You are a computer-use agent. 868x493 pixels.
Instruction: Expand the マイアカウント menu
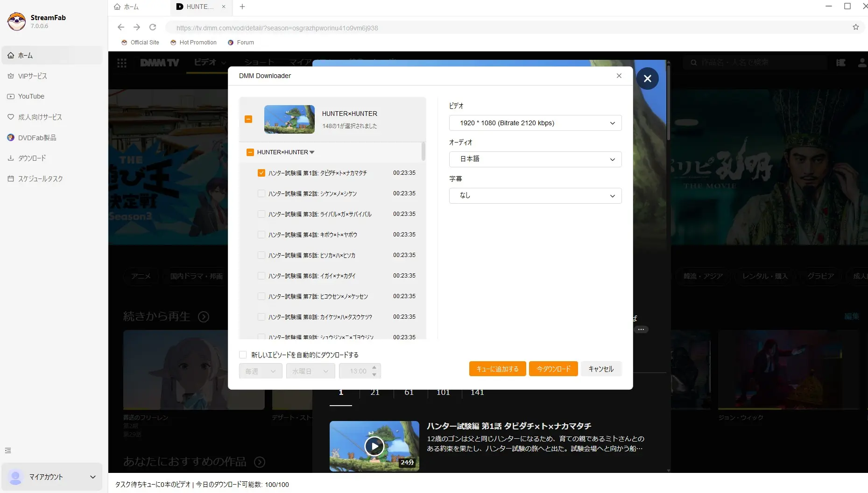click(52, 477)
